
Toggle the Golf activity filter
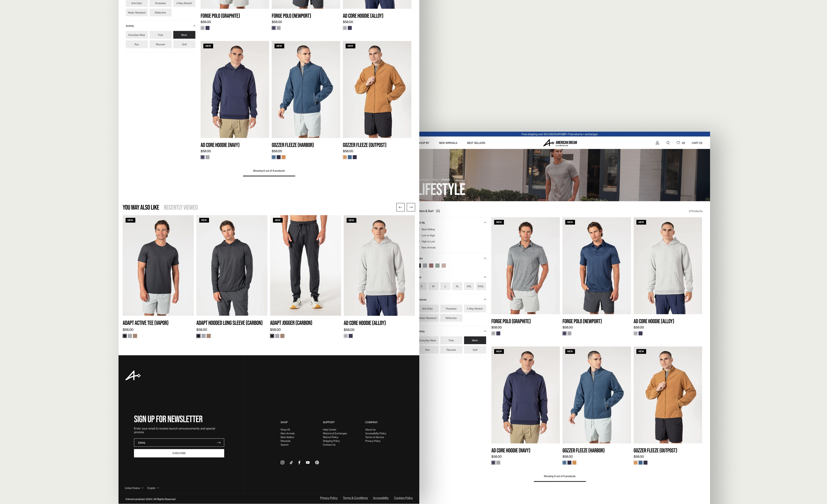click(475, 350)
